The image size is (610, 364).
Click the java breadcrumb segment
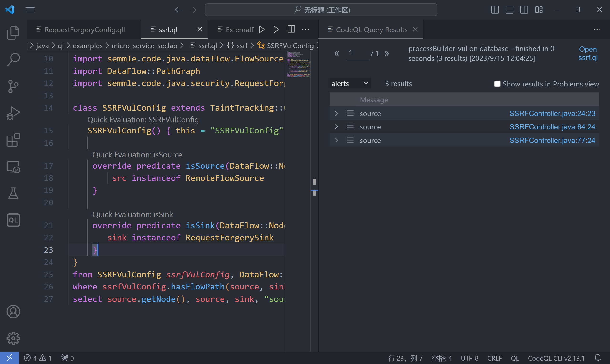point(42,46)
